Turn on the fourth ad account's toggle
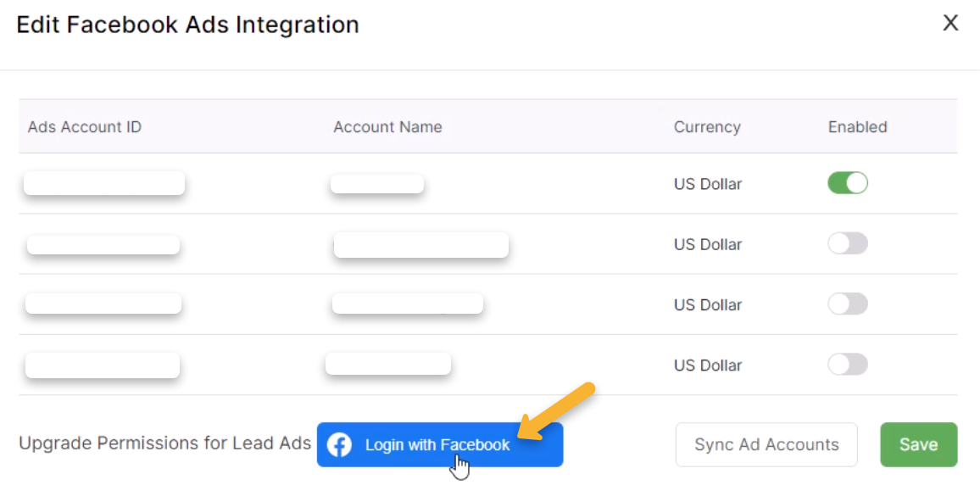 coord(848,365)
